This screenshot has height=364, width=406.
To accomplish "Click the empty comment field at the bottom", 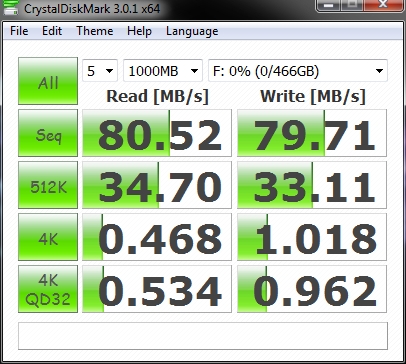I will [x=203, y=336].
